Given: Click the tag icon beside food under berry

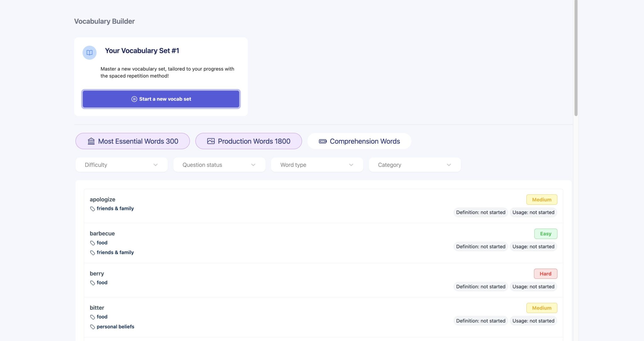Looking at the screenshot, I should (x=92, y=283).
